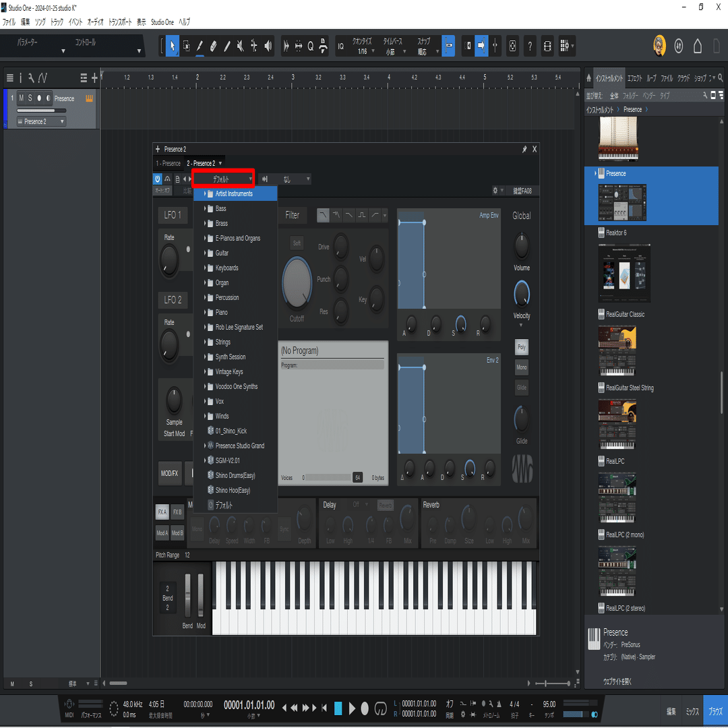Select the Eraser tool
The height and width of the screenshot is (728, 728).
coord(213,46)
